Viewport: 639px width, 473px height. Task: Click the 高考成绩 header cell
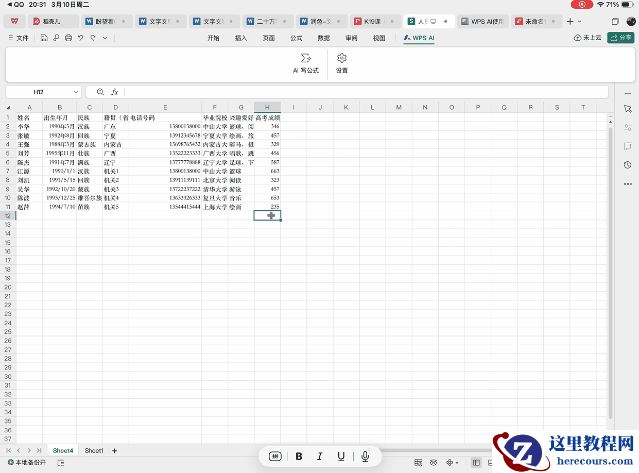268,118
